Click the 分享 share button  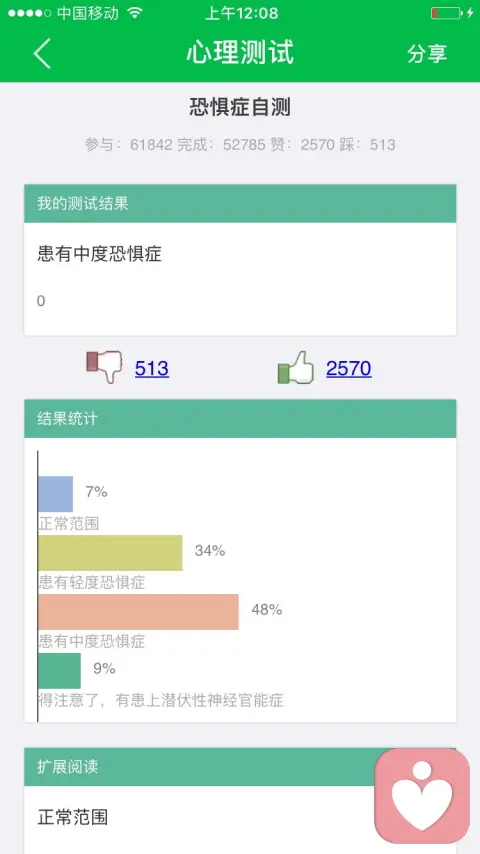[x=427, y=53]
